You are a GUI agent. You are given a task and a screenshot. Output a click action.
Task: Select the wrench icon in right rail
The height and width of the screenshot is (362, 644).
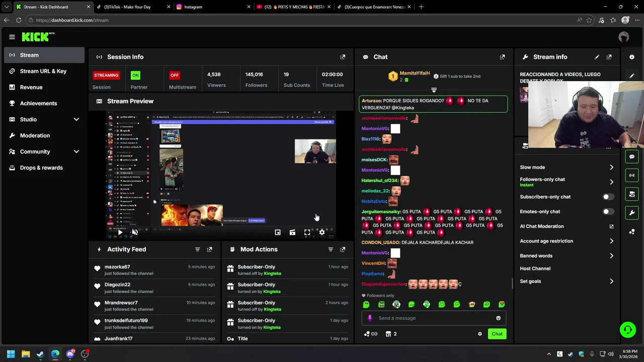pos(632,213)
